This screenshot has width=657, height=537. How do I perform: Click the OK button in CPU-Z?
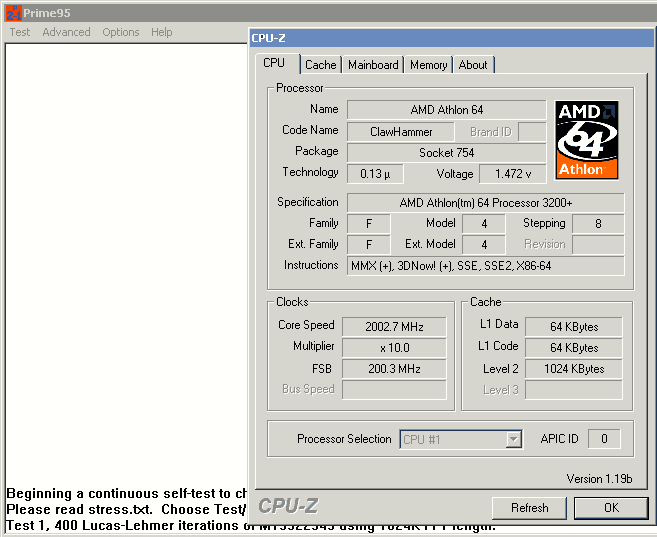click(611, 508)
